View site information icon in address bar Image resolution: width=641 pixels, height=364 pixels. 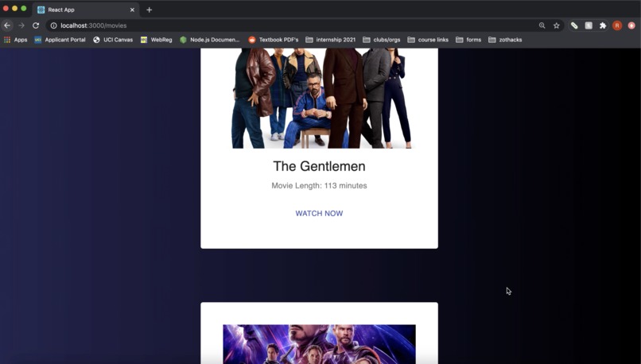click(53, 25)
